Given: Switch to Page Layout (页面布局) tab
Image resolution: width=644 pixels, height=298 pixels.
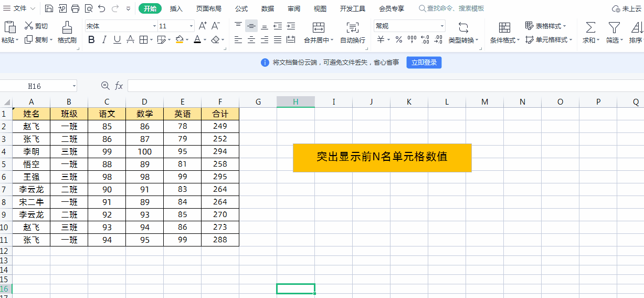Looking at the screenshot, I should click(x=208, y=8).
